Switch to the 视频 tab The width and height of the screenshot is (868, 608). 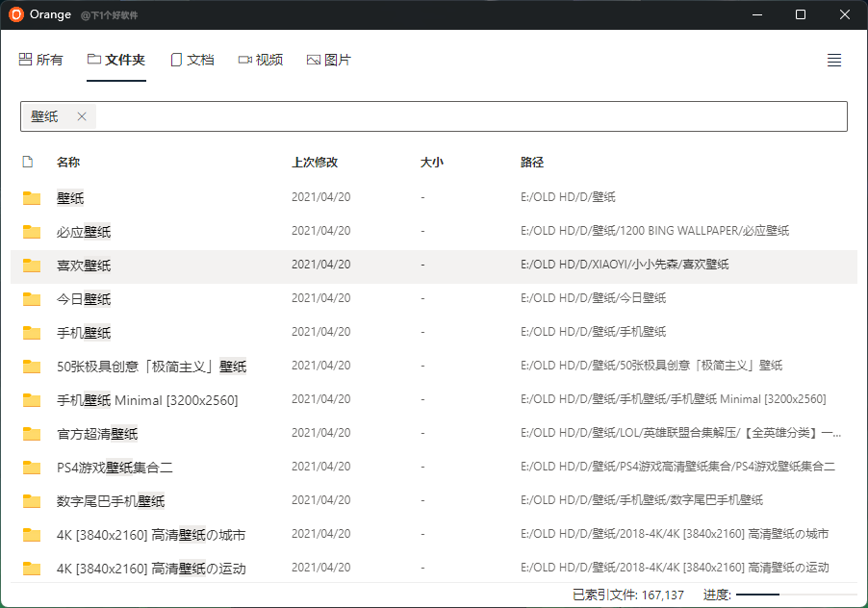260,60
